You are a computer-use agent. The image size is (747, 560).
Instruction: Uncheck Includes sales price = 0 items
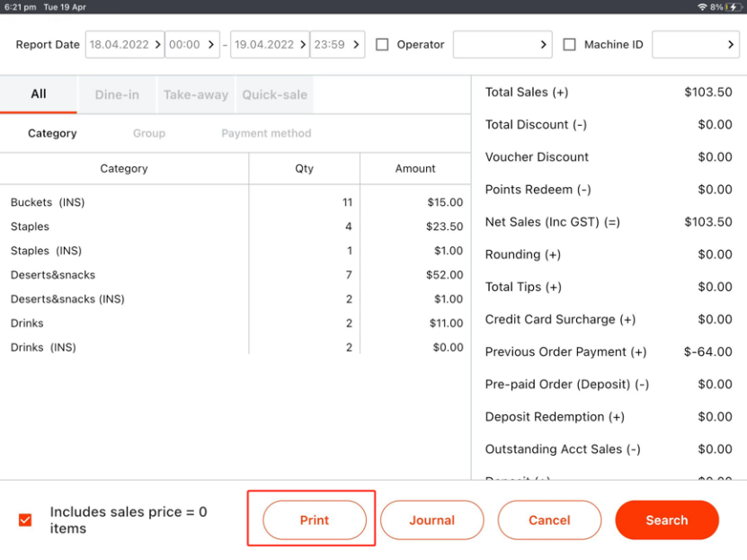pos(25,520)
